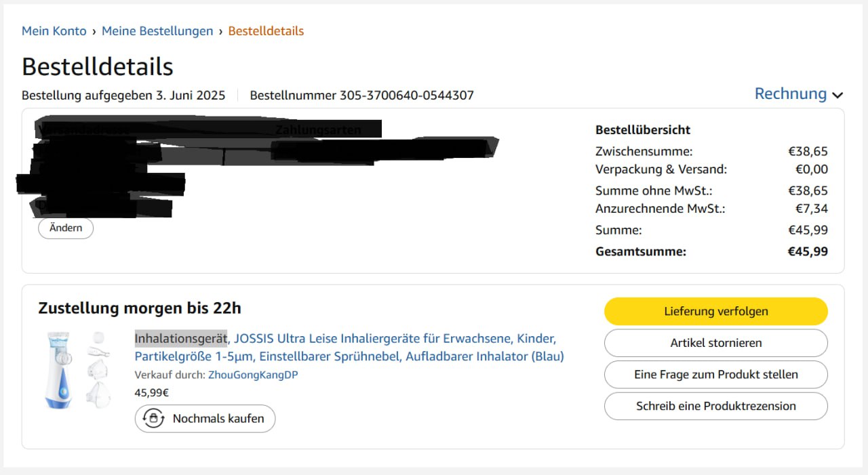This screenshot has height=475, width=868.
Task: Visit seller ZhouGongKangDP link
Action: coord(253,375)
